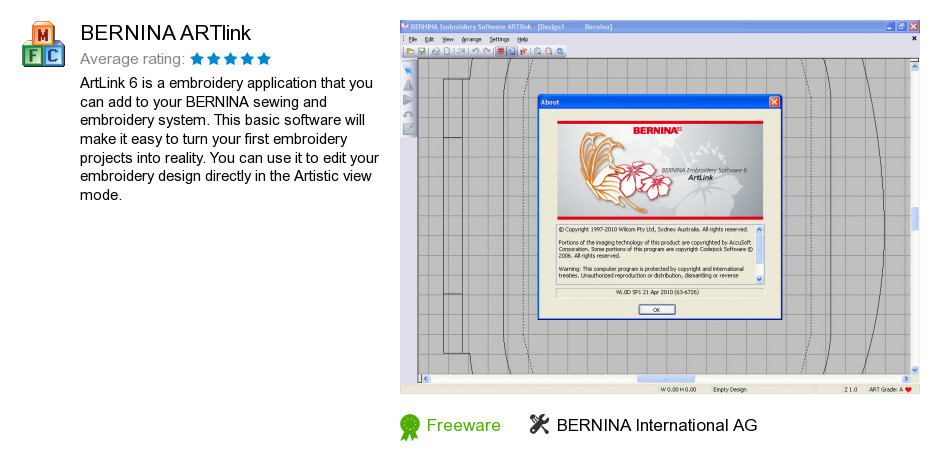Click the horizontal canvas scrollbar thumb

[665, 379]
